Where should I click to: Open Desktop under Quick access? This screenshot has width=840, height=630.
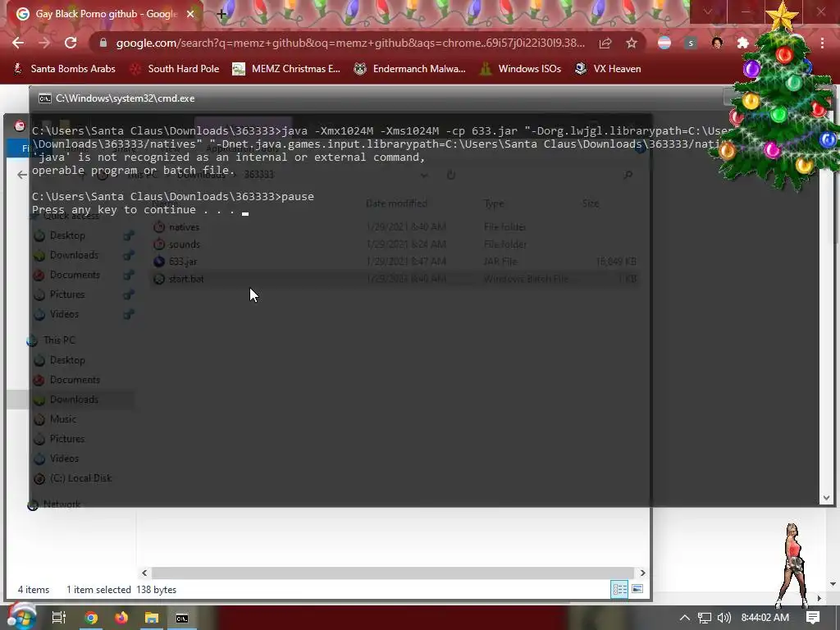click(x=67, y=235)
